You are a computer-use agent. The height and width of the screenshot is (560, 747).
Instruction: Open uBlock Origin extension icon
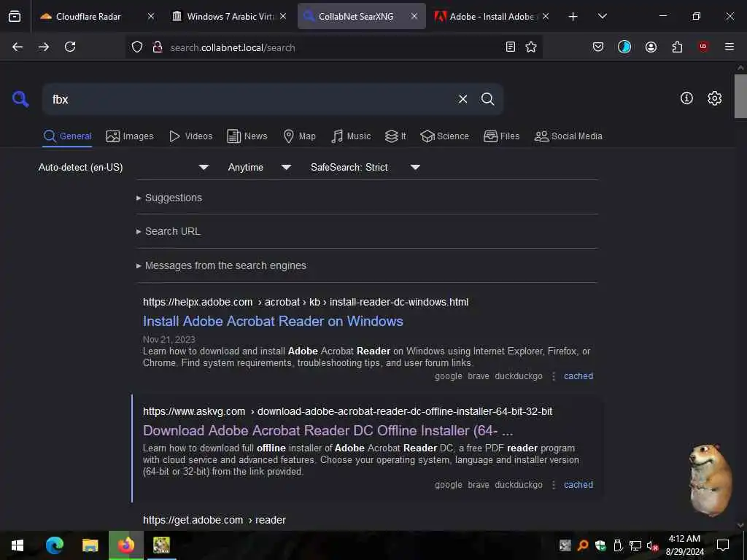703,46
